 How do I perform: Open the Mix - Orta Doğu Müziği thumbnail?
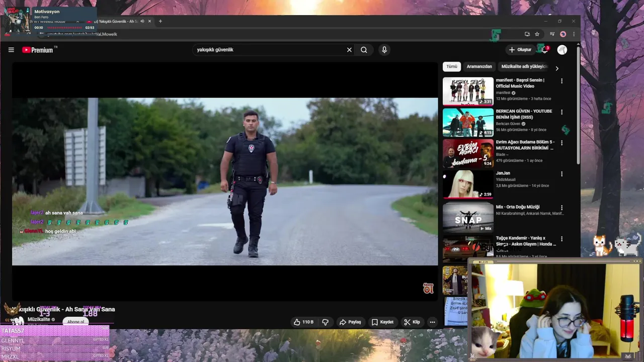[x=468, y=218]
